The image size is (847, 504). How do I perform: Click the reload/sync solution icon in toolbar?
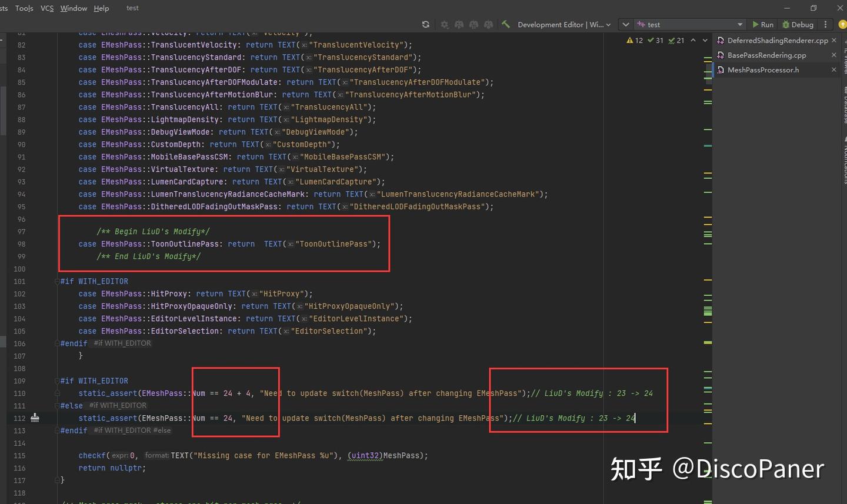(x=426, y=25)
